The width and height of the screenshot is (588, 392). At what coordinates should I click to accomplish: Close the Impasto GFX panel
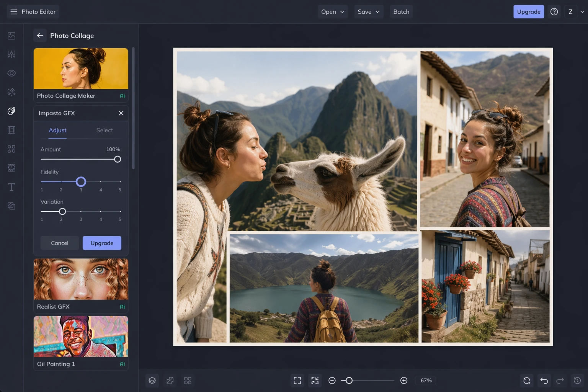[x=121, y=113]
